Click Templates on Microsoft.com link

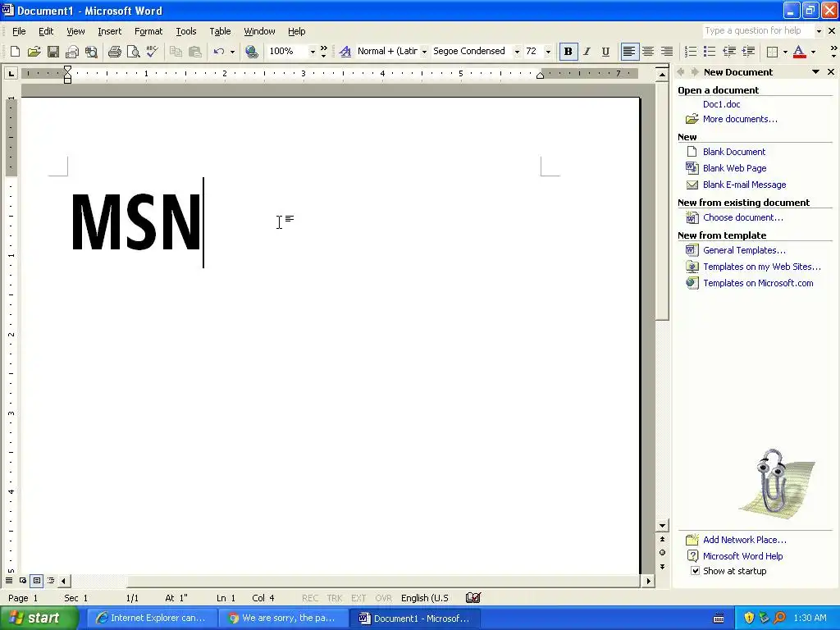[x=758, y=283]
